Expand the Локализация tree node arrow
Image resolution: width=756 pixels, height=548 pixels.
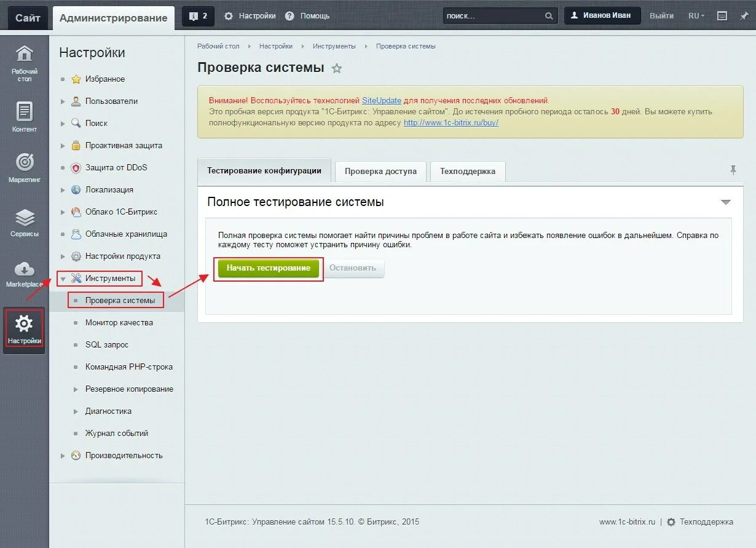pos(63,190)
